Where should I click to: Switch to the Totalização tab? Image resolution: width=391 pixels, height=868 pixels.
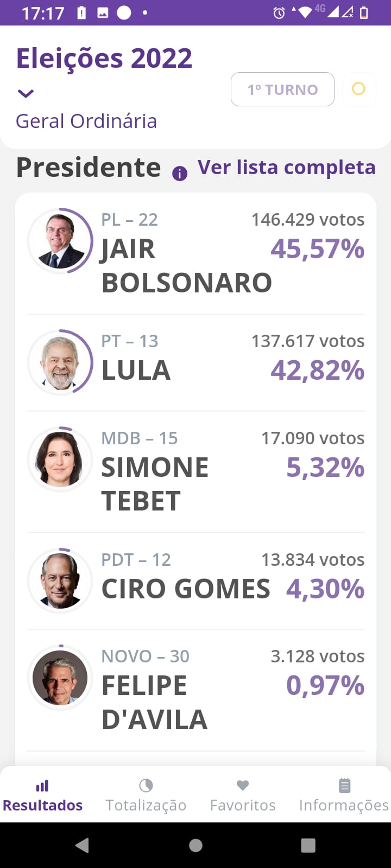click(x=146, y=794)
